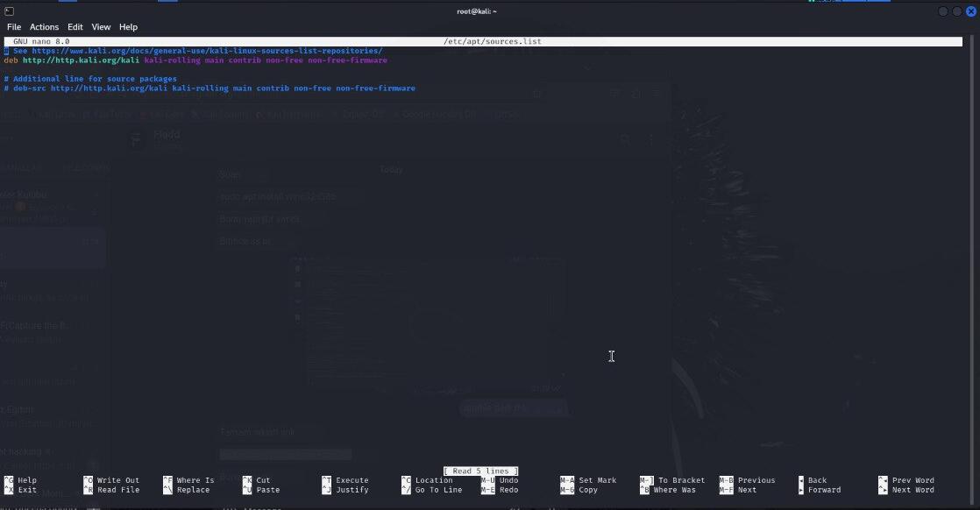Click the 'Previous' nano shortcut
This screenshot has height=510, width=980.
coord(756,480)
